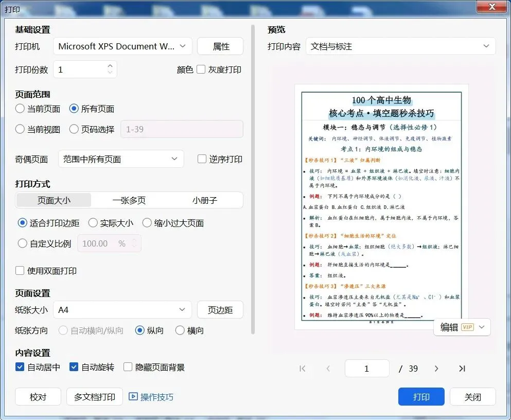
Task: Open the 奇偶页面 dropdown
Action: tap(121, 159)
